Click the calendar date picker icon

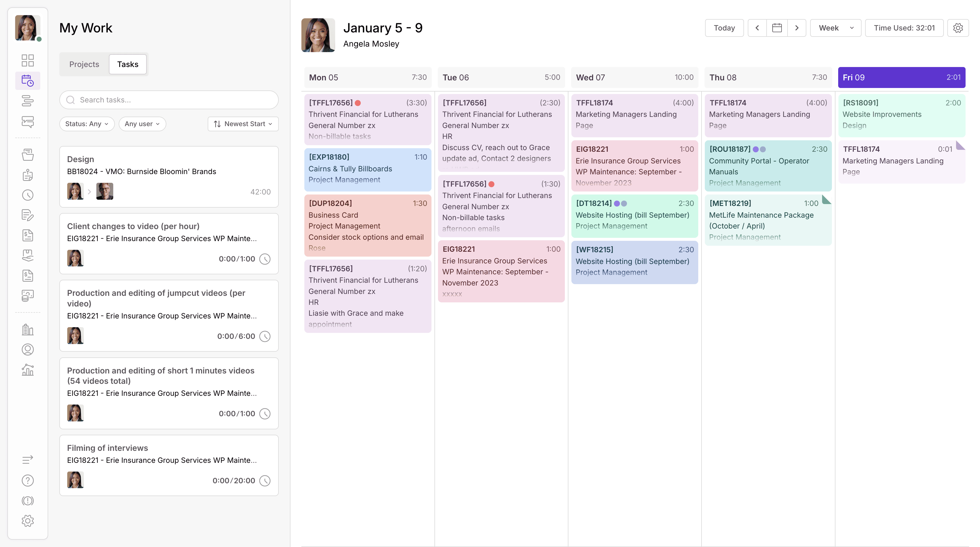(x=777, y=28)
